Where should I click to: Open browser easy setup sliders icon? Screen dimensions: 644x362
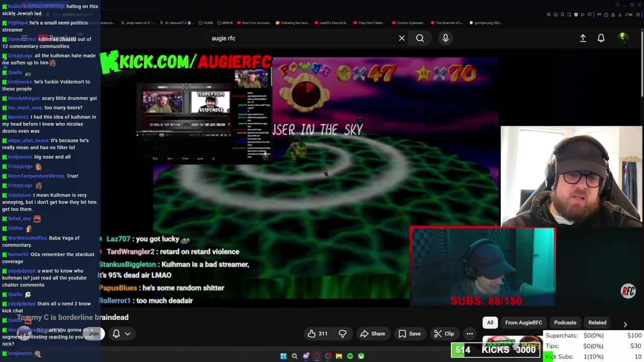coord(638,15)
